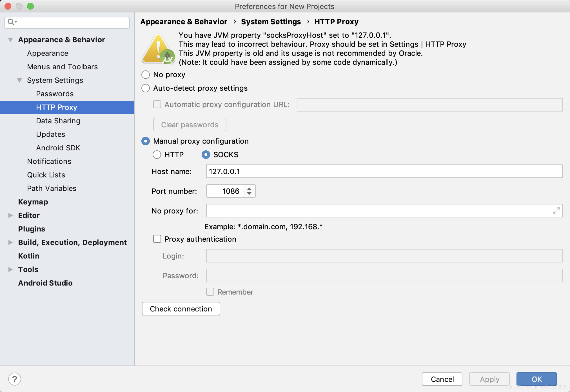The height and width of the screenshot is (392, 570).
Task: Go to the Passwords settings page
Action: [x=55, y=94]
